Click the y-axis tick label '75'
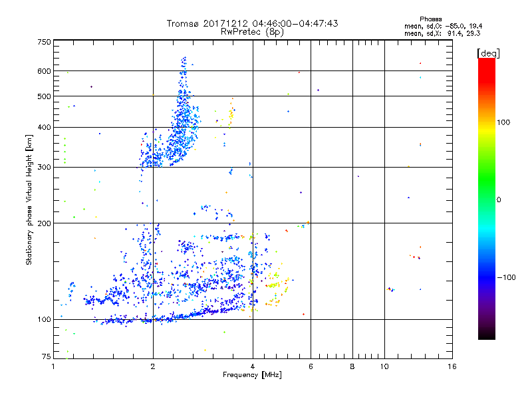Screen dimensions: 532x399 tap(46, 356)
